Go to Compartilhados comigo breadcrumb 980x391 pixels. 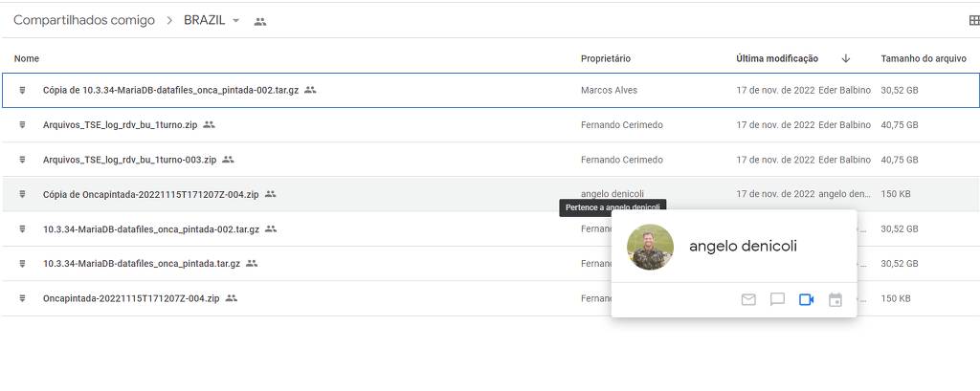[84, 21]
